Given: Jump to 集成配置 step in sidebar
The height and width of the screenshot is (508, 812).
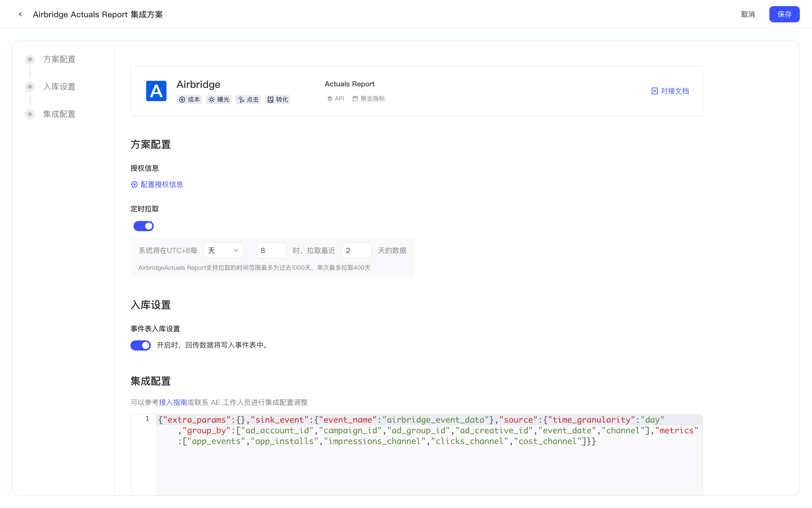Looking at the screenshot, I should (59, 114).
